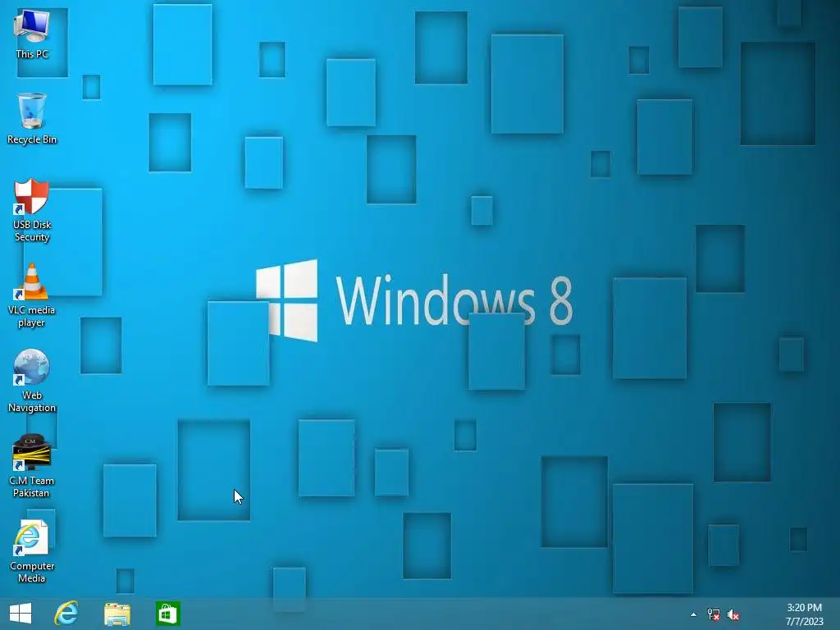The height and width of the screenshot is (630, 840).
Task: Click the muted volume tray icon
Action: tap(733, 614)
